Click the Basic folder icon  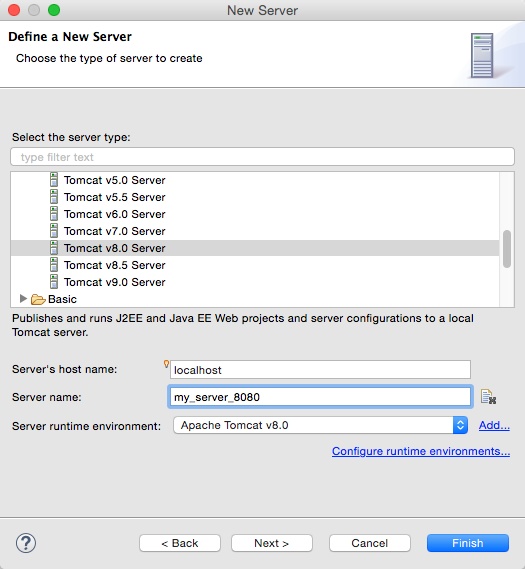point(38,299)
